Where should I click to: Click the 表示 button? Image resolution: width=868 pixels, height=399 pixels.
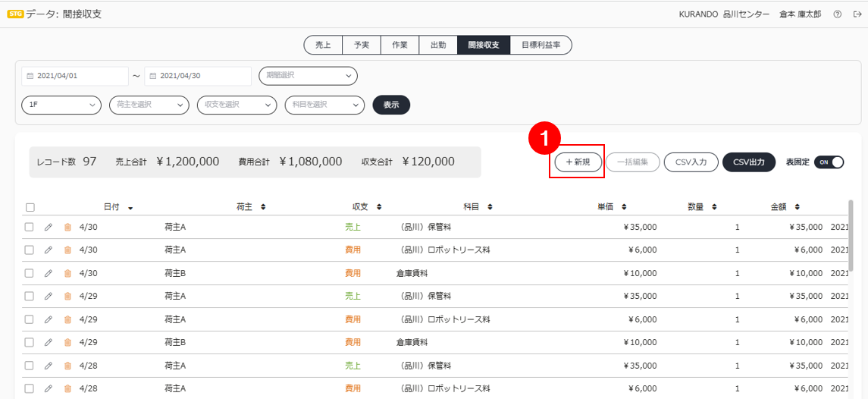coord(391,105)
